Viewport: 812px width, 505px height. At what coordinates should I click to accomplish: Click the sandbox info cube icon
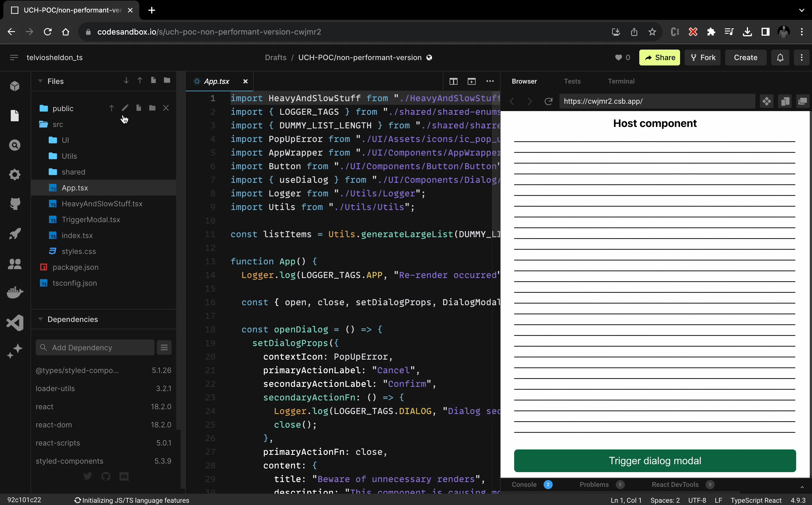(x=15, y=86)
